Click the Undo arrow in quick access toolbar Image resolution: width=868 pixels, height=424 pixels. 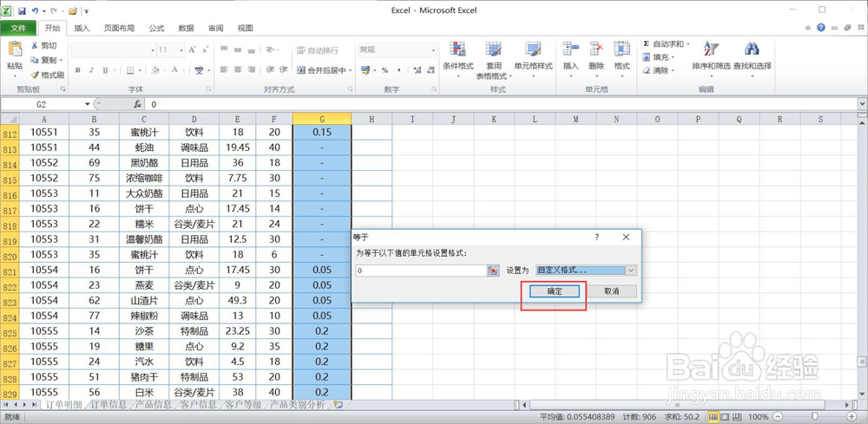click(35, 10)
